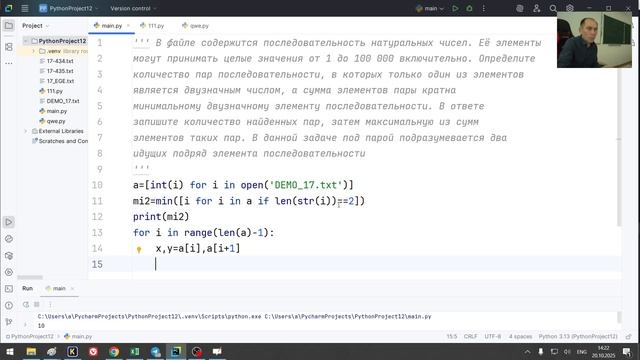Viewport: 640px width, 360px height.
Task: Select Scratches and Consoles node
Action: pyautogui.click(x=60, y=141)
